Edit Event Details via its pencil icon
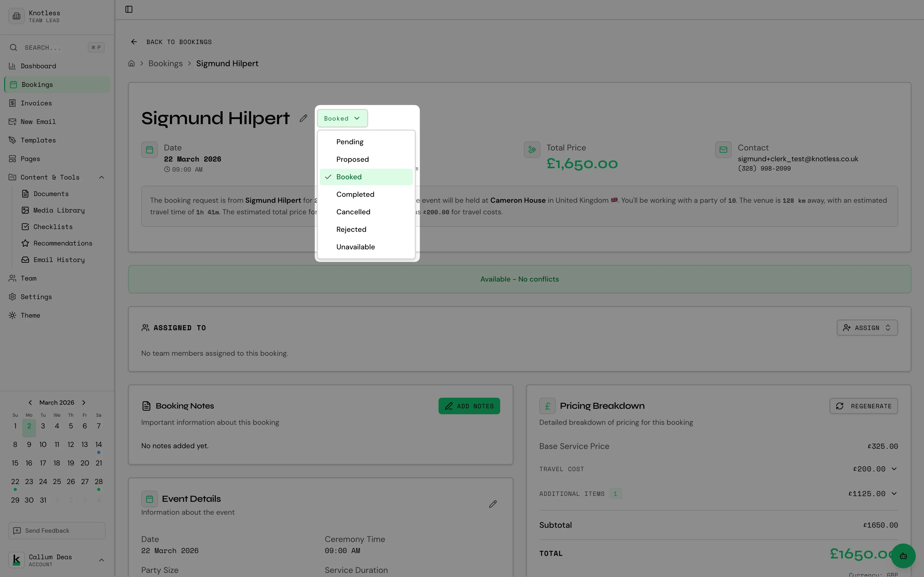The width and height of the screenshot is (924, 577). coord(492,504)
